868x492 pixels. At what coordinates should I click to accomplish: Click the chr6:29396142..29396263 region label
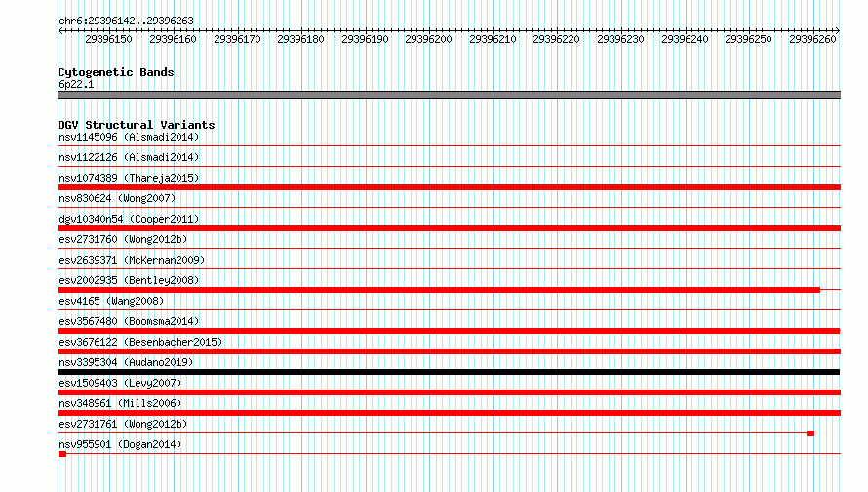coord(126,20)
